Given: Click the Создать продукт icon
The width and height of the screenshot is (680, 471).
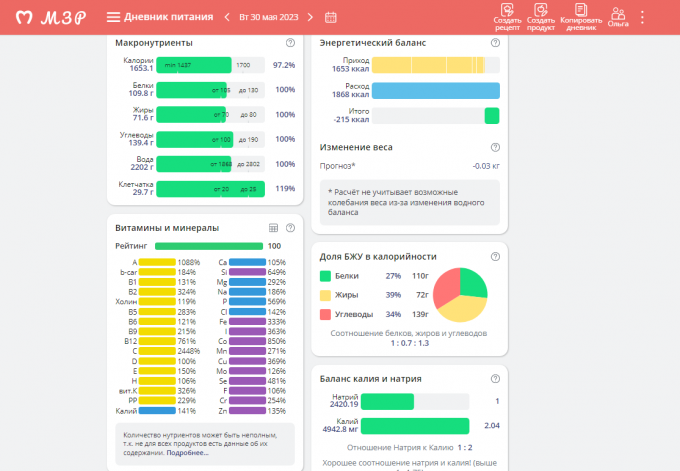Looking at the screenshot, I should click(541, 12).
